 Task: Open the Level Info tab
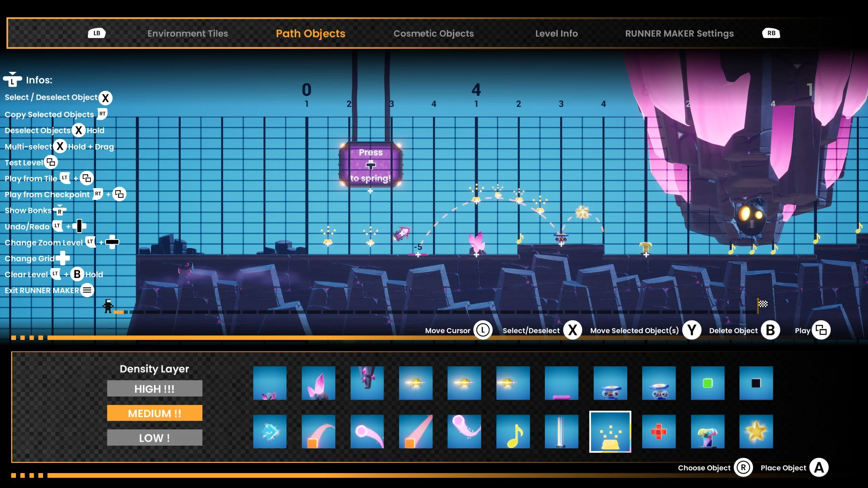pos(556,33)
